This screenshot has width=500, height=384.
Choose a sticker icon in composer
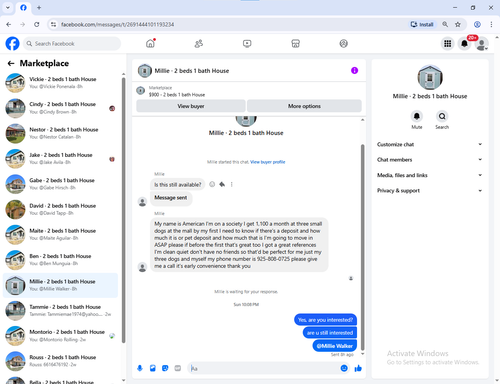pos(165,368)
